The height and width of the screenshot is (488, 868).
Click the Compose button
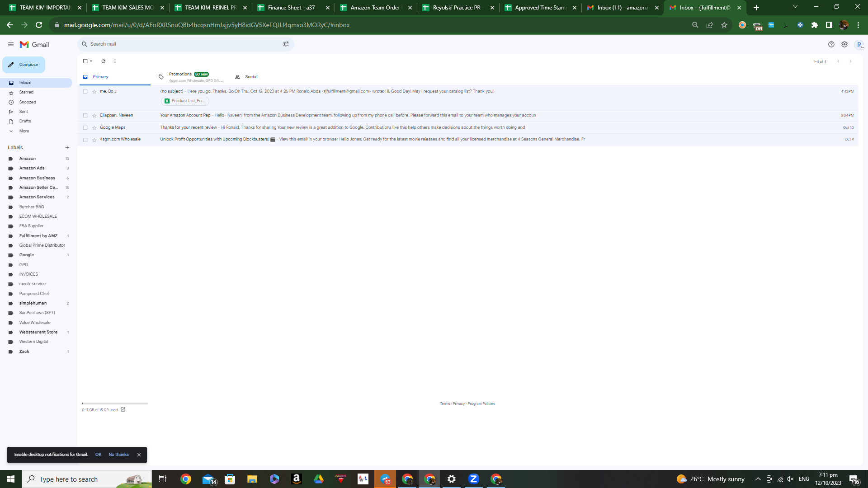click(x=24, y=65)
